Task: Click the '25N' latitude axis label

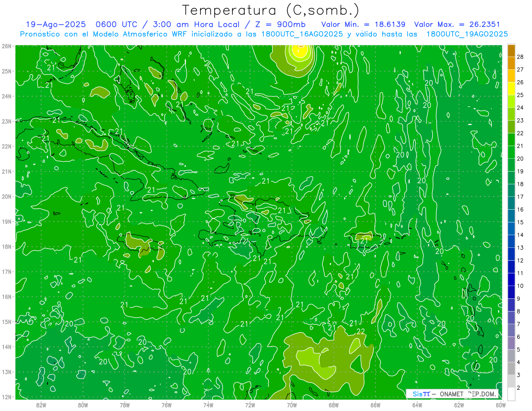Action: [x=6, y=71]
